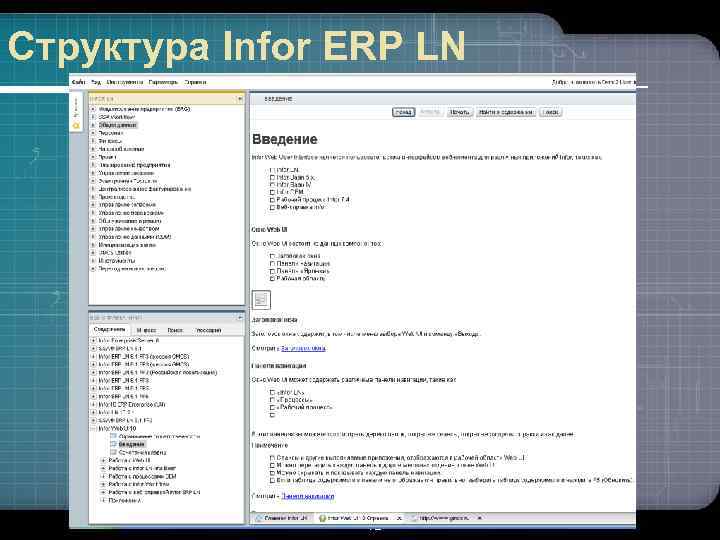This screenshot has width=720, height=540.
Task: Switch to the Главная Infor LN bottom tab
Action: [x=281, y=518]
